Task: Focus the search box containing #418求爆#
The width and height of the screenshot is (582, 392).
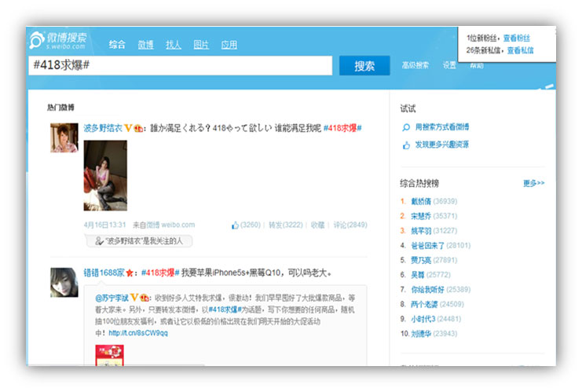Action: pos(181,65)
